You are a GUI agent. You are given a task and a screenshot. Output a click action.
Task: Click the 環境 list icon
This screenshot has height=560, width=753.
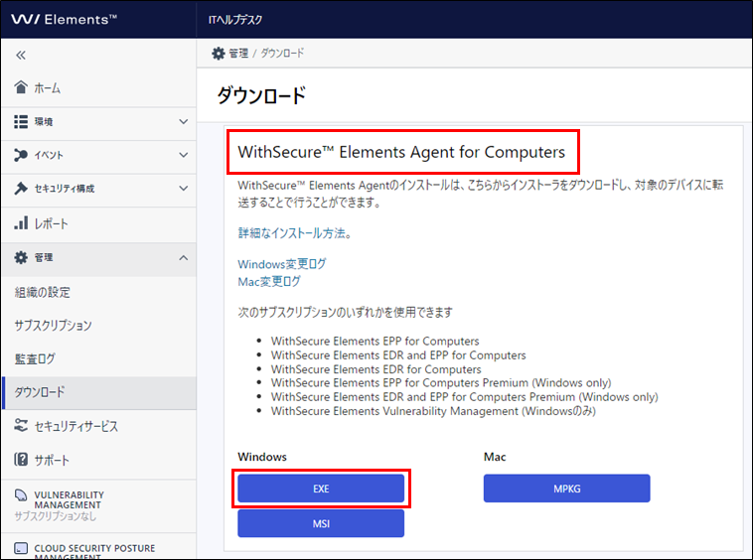pyautogui.click(x=21, y=122)
